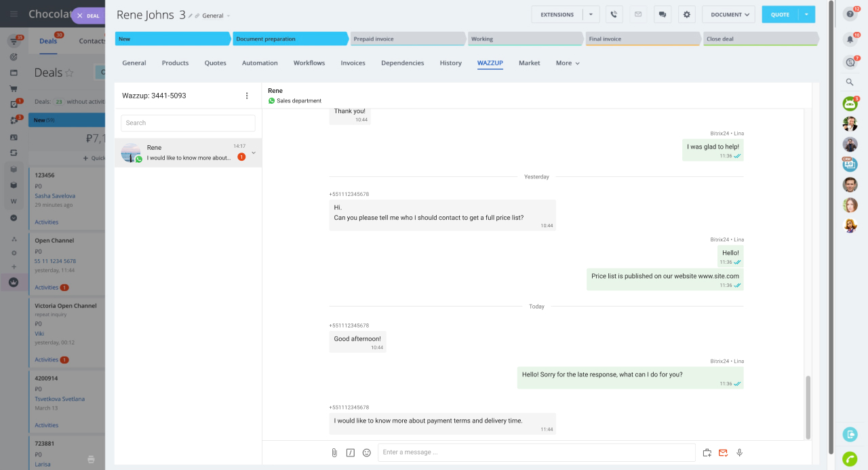Viewport: 868px width, 470px height.
Task: Click the blue Quote button
Action: pyautogui.click(x=780, y=14)
